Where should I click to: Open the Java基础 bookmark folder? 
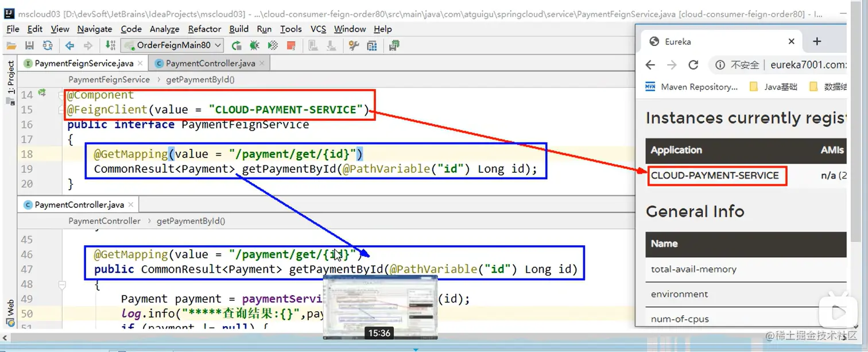pos(773,87)
